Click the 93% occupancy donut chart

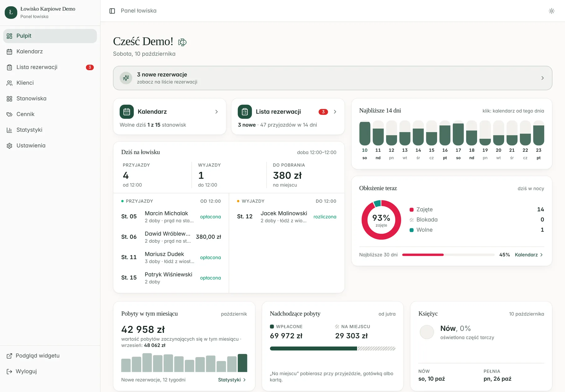pos(381,220)
